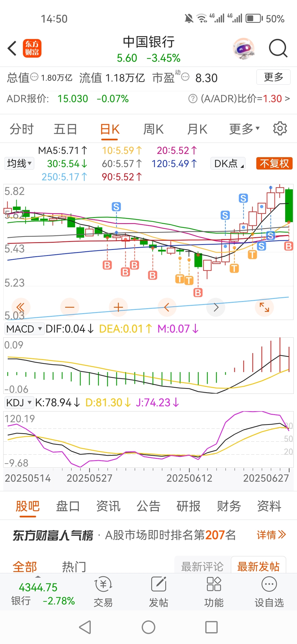
Task: Tap the 总值 info smiley icon
Action: pyautogui.click(x=34, y=77)
